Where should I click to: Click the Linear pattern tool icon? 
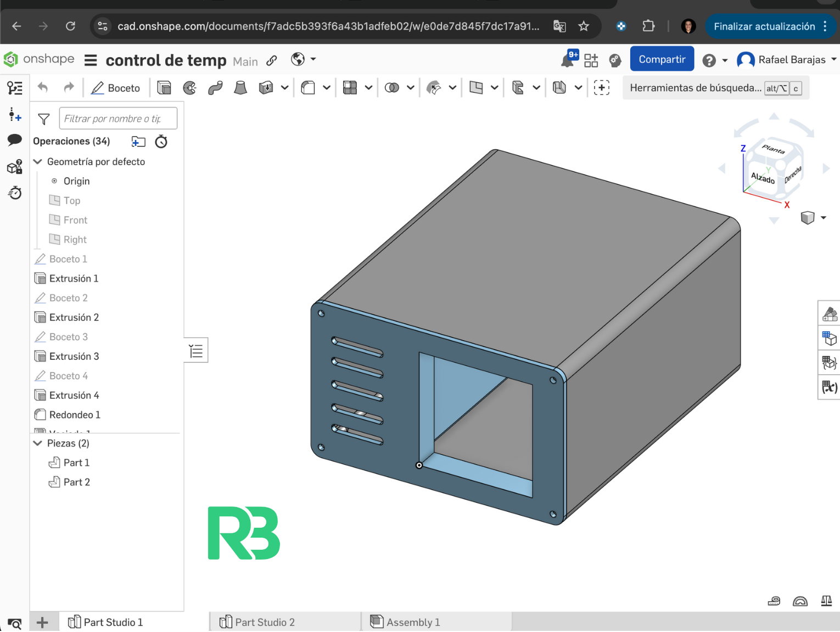click(350, 88)
